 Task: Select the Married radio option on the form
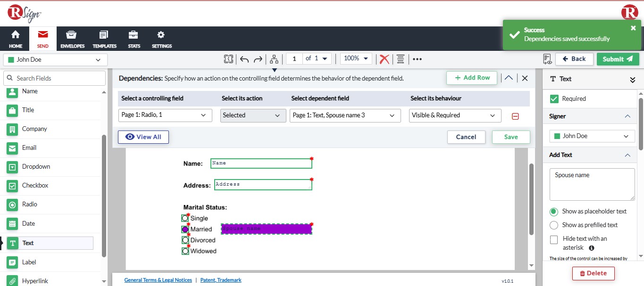click(x=184, y=229)
